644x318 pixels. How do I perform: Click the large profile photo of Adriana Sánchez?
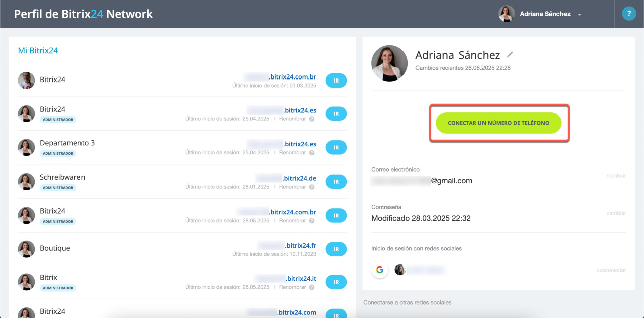(389, 63)
